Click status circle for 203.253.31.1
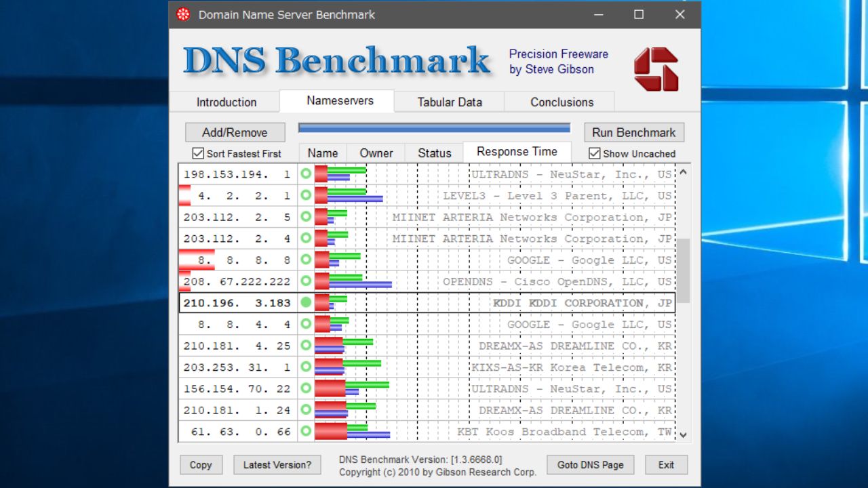Viewport: 868px width, 488px height. (x=306, y=367)
